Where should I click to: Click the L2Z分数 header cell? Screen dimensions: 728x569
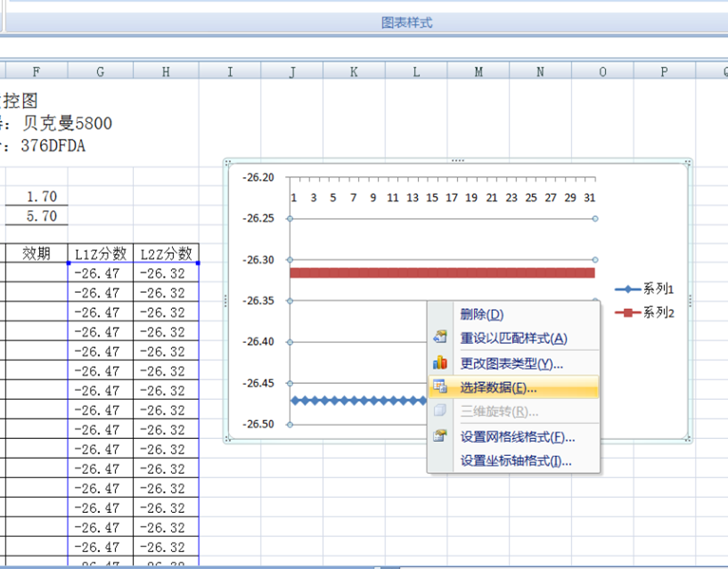[x=166, y=254]
